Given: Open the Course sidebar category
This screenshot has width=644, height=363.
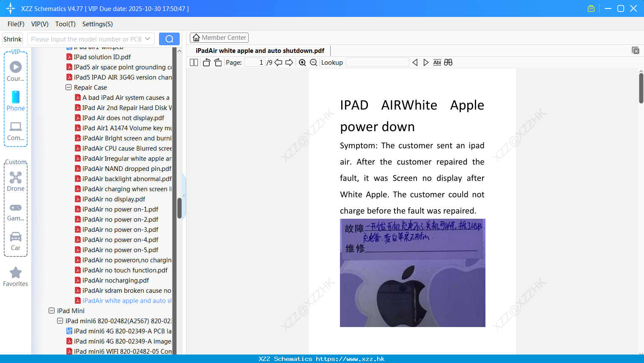Looking at the screenshot, I should (16, 71).
